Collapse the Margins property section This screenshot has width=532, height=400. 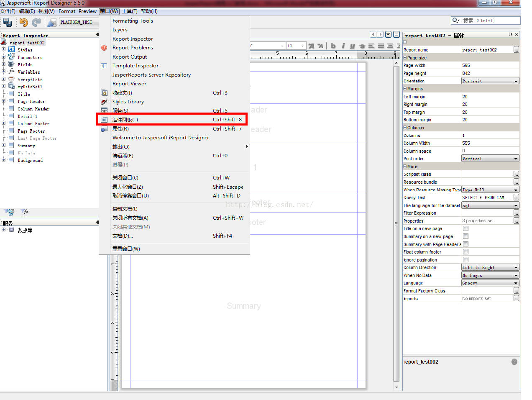tap(405, 89)
